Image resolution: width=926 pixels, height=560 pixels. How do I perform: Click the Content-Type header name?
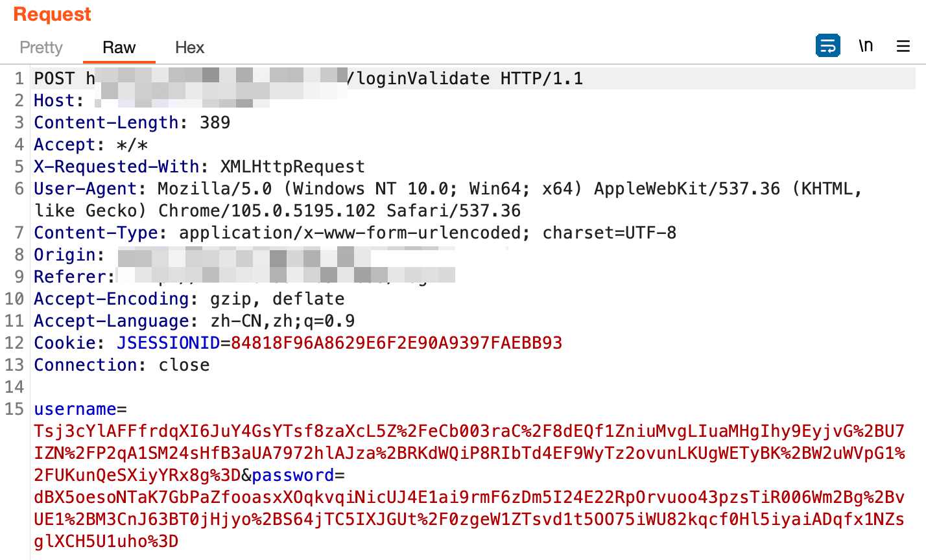[x=95, y=233]
